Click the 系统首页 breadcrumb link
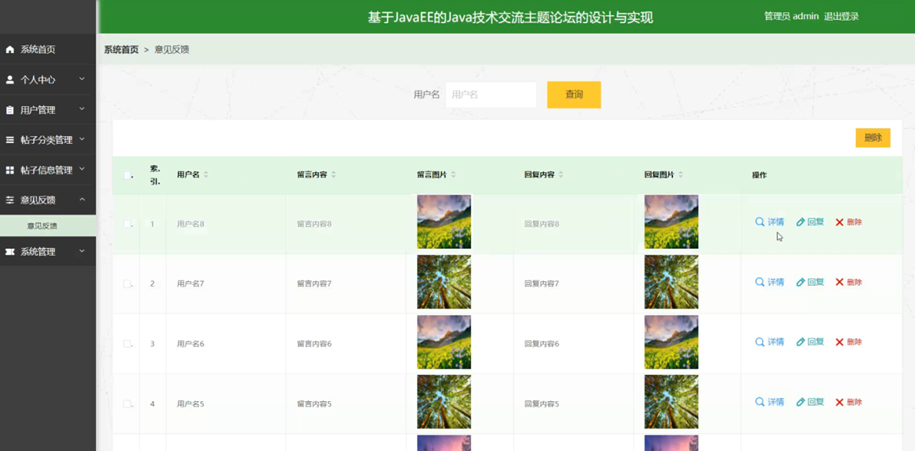The width and height of the screenshot is (915, 451). coord(121,50)
